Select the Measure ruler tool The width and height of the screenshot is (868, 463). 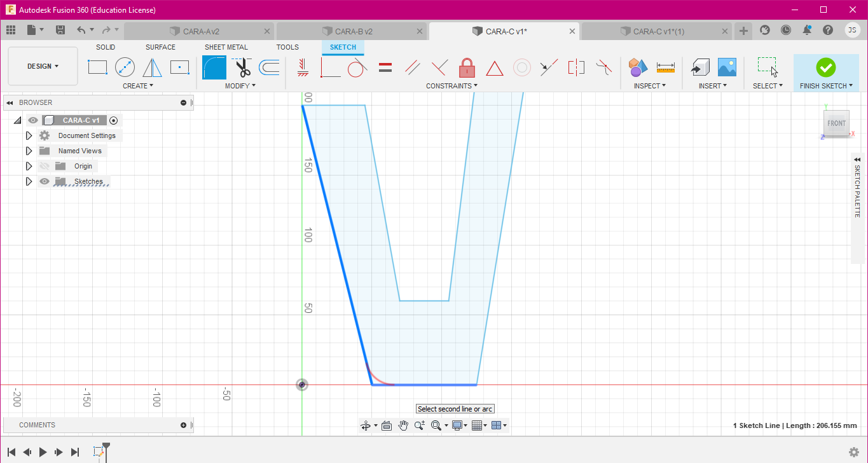pos(666,67)
